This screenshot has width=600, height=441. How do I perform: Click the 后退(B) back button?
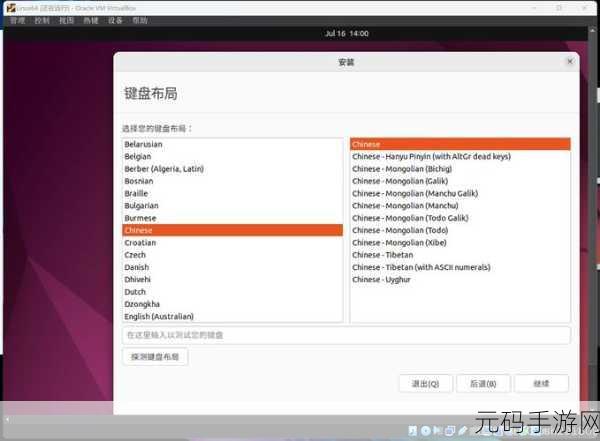(483, 383)
